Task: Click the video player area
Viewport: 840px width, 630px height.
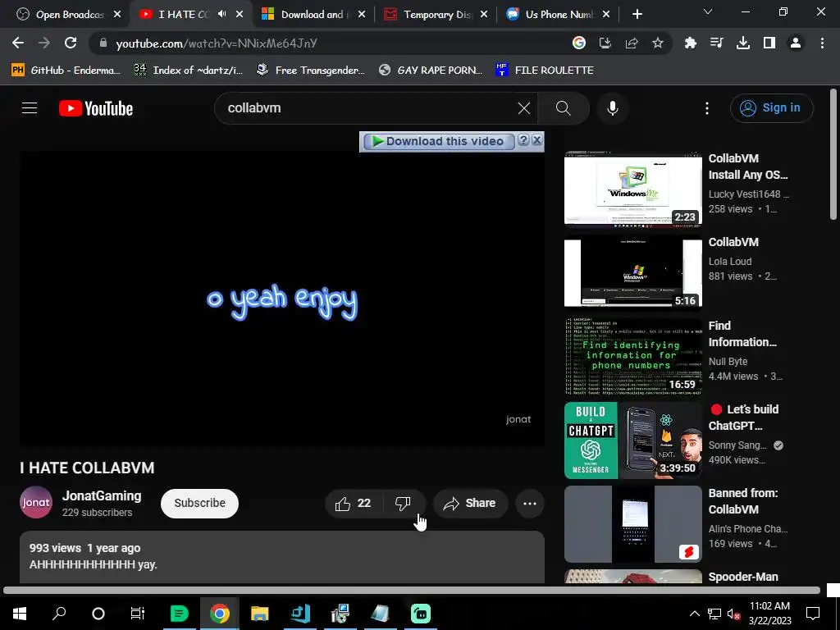Action: [282, 299]
